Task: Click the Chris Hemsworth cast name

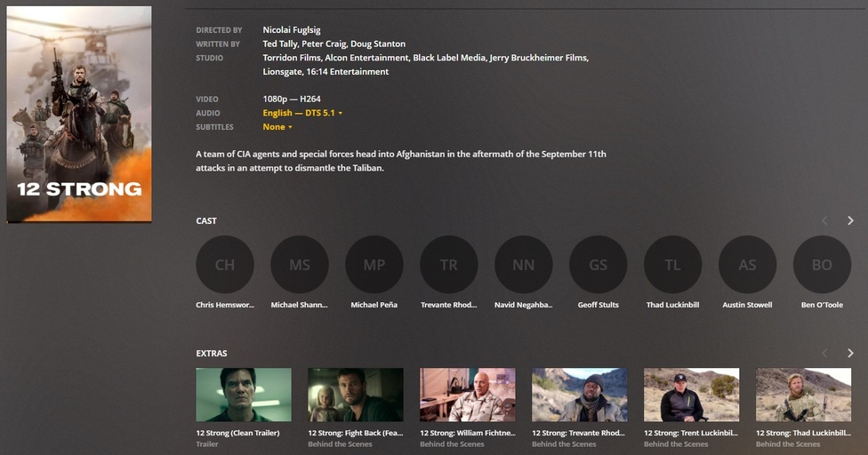Action: point(225,305)
